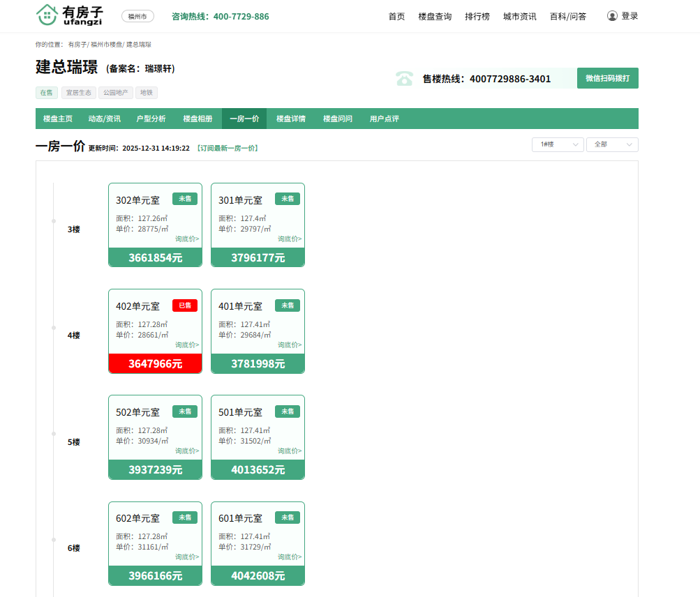Click the red 已售 badge on 402
700x597 pixels.
185,305
